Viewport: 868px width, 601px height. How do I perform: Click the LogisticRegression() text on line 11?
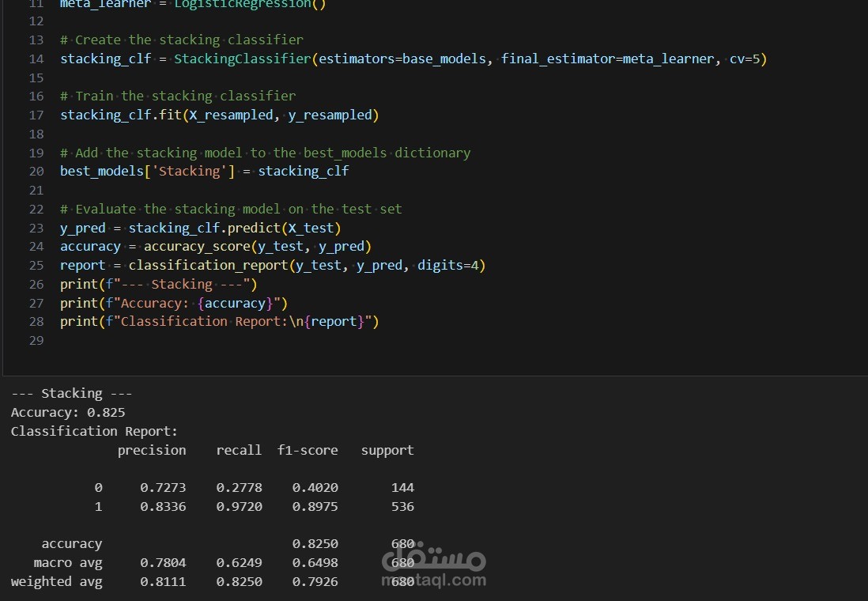click(x=251, y=5)
